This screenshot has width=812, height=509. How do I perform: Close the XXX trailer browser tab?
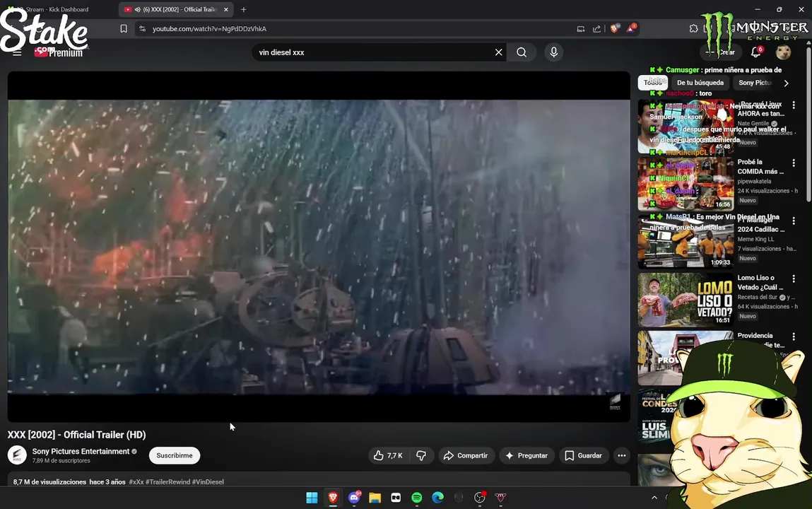pyautogui.click(x=225, y=9)
